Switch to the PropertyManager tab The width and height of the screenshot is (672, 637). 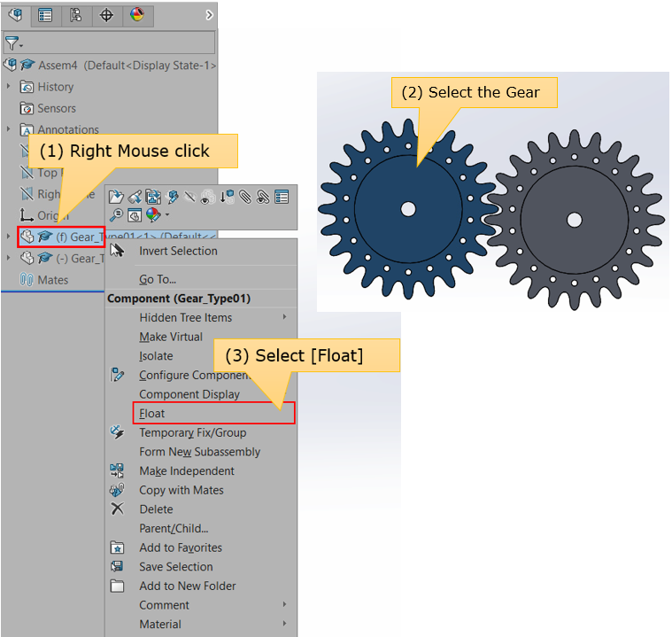pyautogui.click(x=45, y=15)
